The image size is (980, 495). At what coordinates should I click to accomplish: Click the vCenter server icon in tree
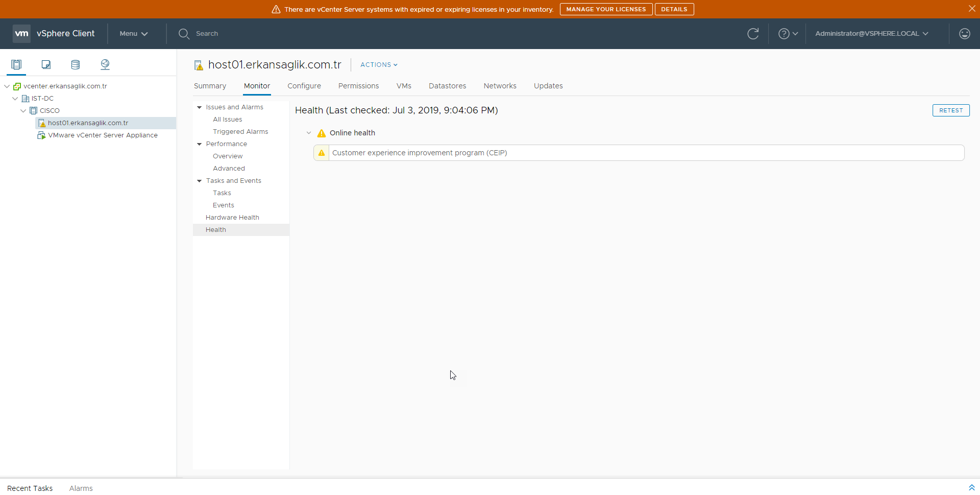[x=17, y=86]
